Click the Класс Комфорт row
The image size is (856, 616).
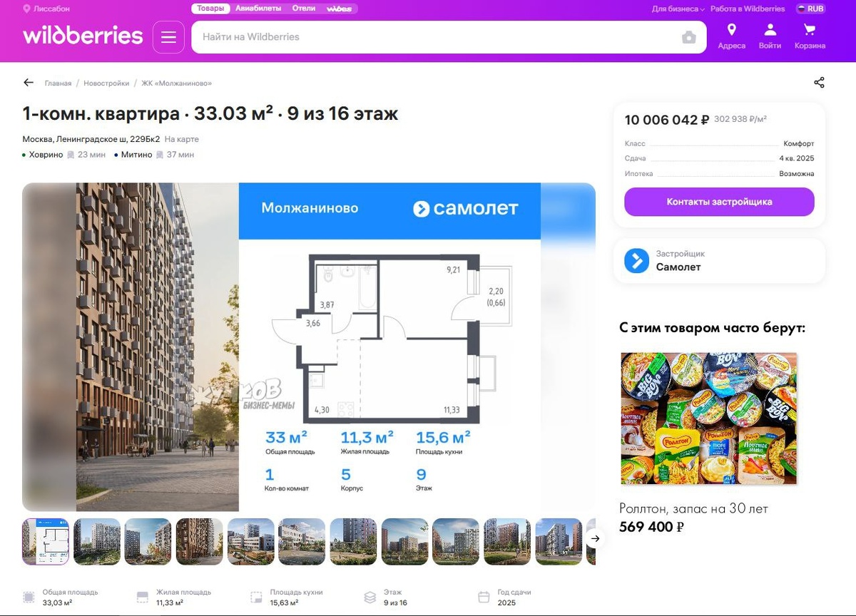tap(719, 144)
